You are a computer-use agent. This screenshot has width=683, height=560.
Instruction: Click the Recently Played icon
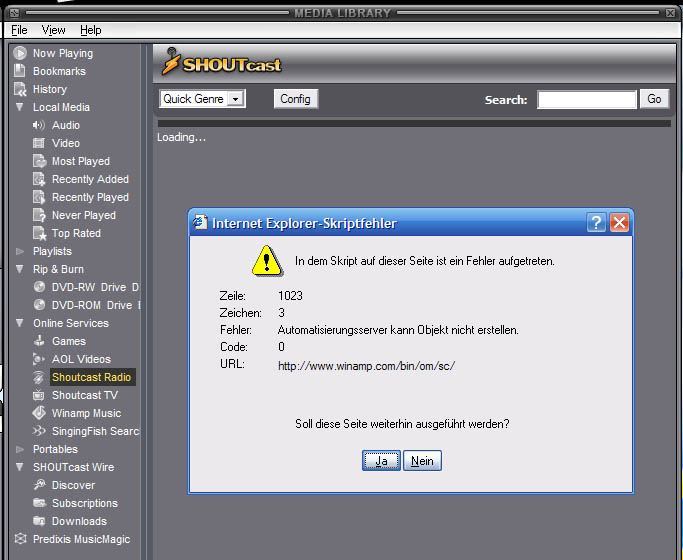tap(39, 197)
